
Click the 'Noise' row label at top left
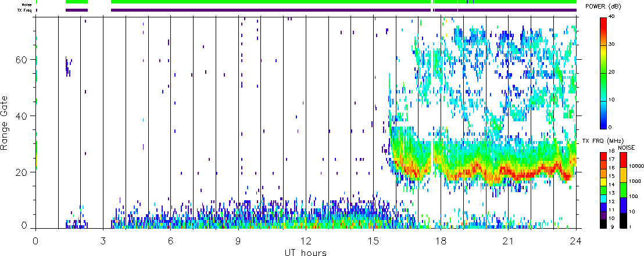point(27,5)
